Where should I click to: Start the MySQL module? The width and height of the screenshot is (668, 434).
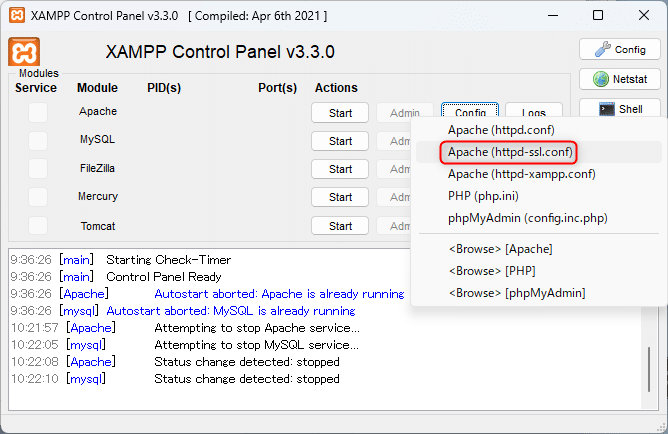[340, 141]
